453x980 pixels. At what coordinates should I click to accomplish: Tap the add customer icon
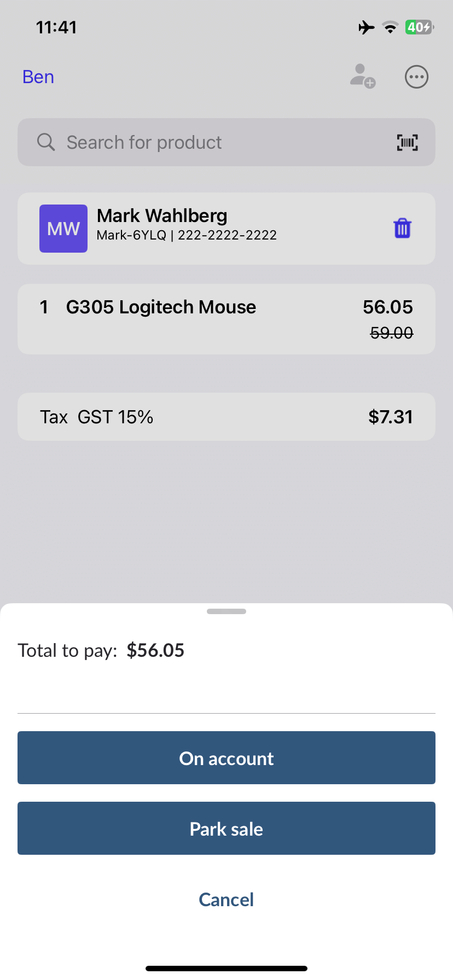(x=362, y=77)
